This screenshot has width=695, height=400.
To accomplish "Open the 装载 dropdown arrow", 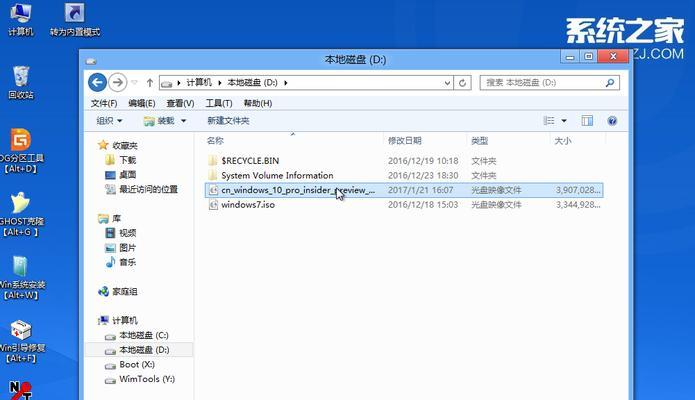I will [184, 121].
